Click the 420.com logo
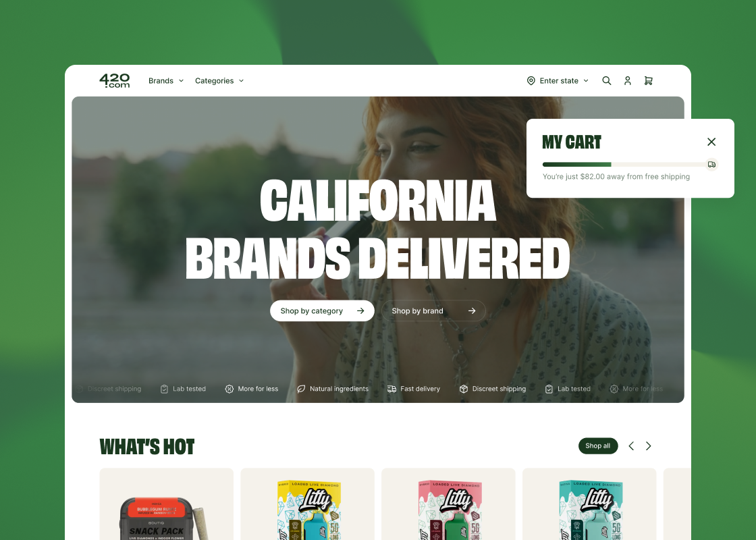 click(114, 80)
